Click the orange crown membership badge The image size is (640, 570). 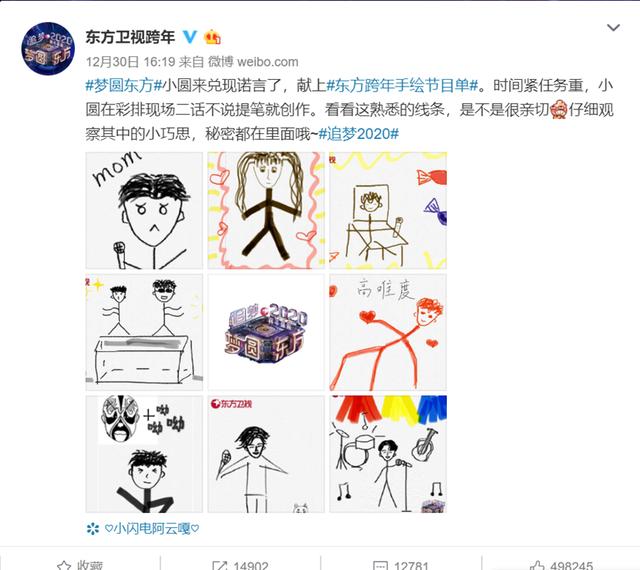click(x=213, y=37)
